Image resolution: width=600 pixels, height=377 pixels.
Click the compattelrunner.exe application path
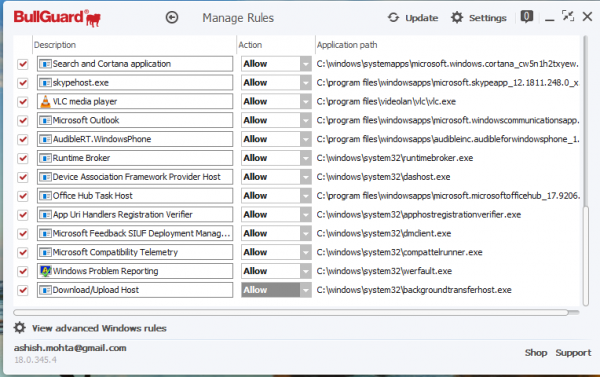[399, 252]
